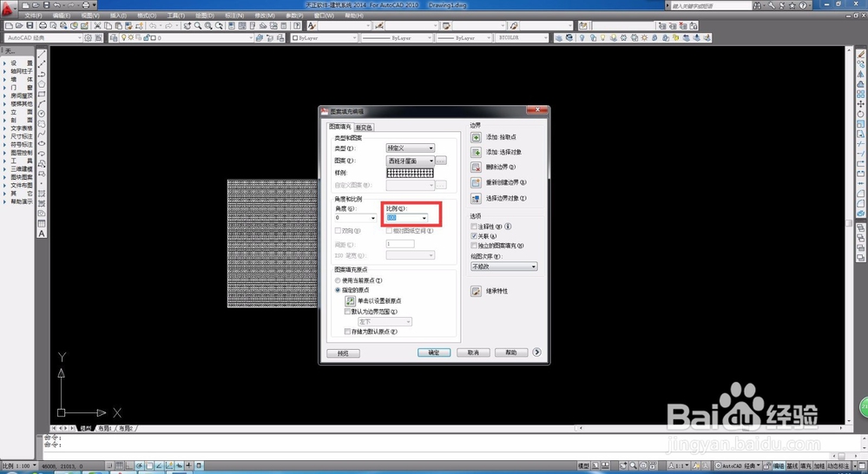Toggle 存储为默认原点 checkbox
This screenshot has height=474, width=868.
pyautogui.click(x=347, y=332)
